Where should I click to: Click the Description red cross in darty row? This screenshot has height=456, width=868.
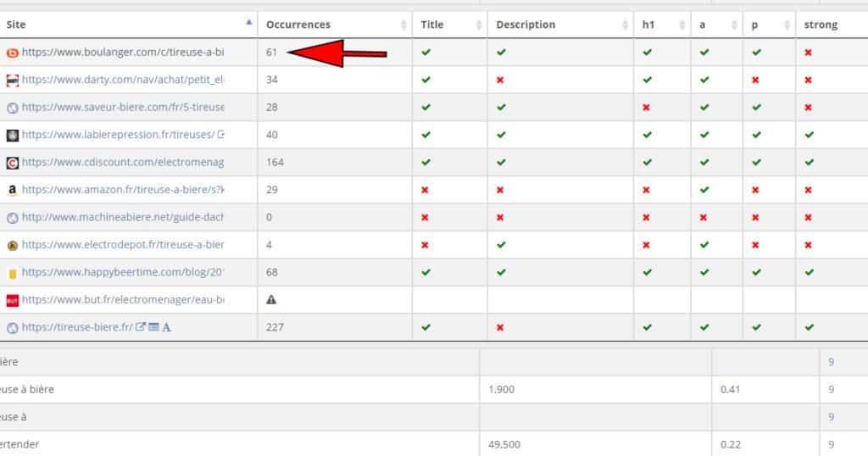coord(500,80)
